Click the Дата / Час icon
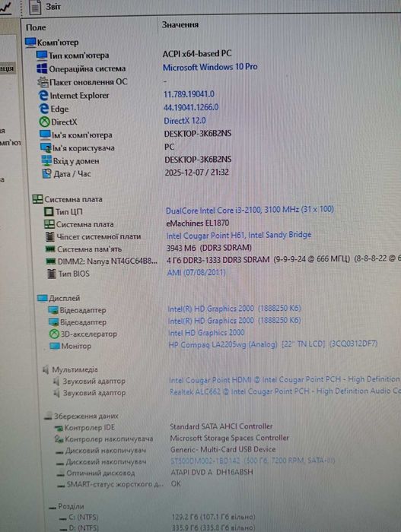Viewport: 401px width, 532px height. [x=47, y=174]
